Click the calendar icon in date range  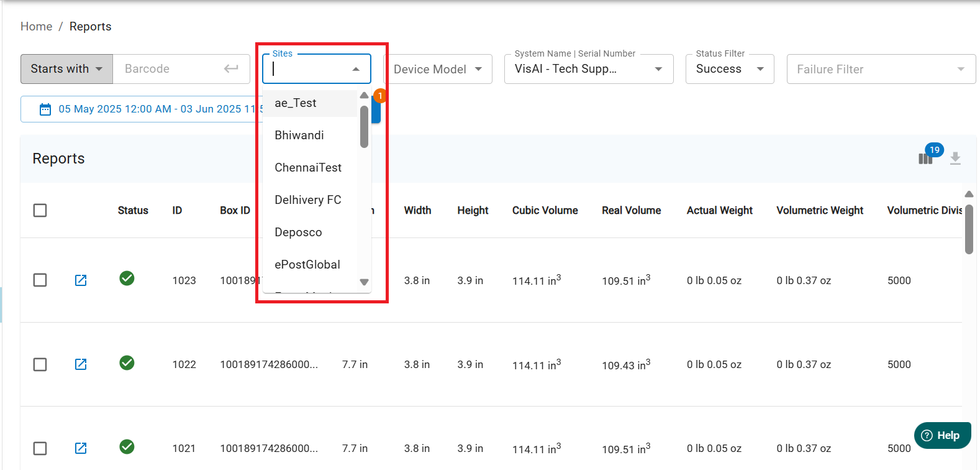pyautogui.click(x=45, y=109)
